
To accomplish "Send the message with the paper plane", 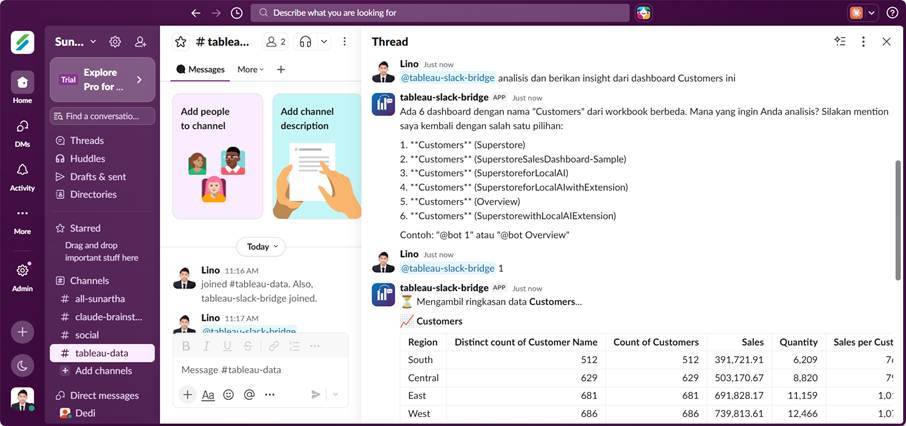I will click(x=315, y=395).
